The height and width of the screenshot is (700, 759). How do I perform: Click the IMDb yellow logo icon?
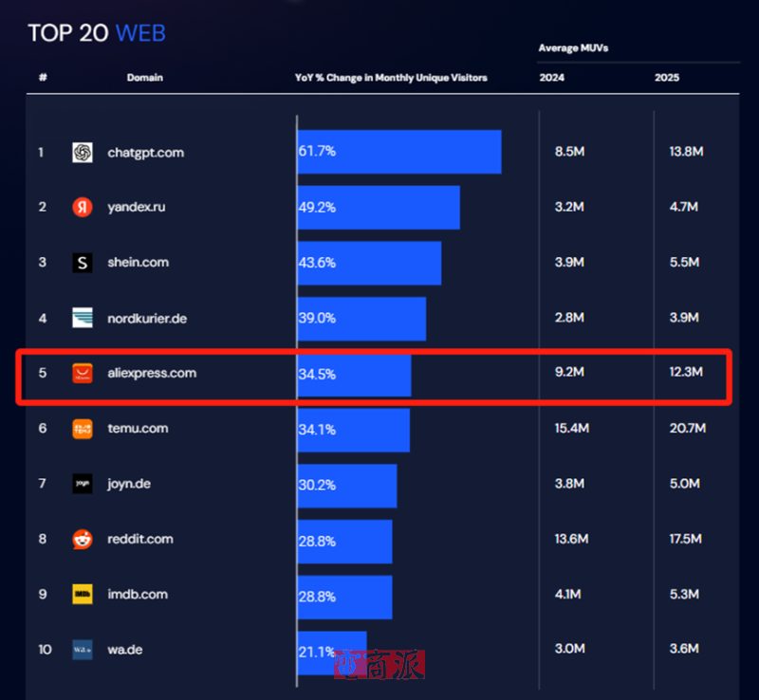coord(83,594)
